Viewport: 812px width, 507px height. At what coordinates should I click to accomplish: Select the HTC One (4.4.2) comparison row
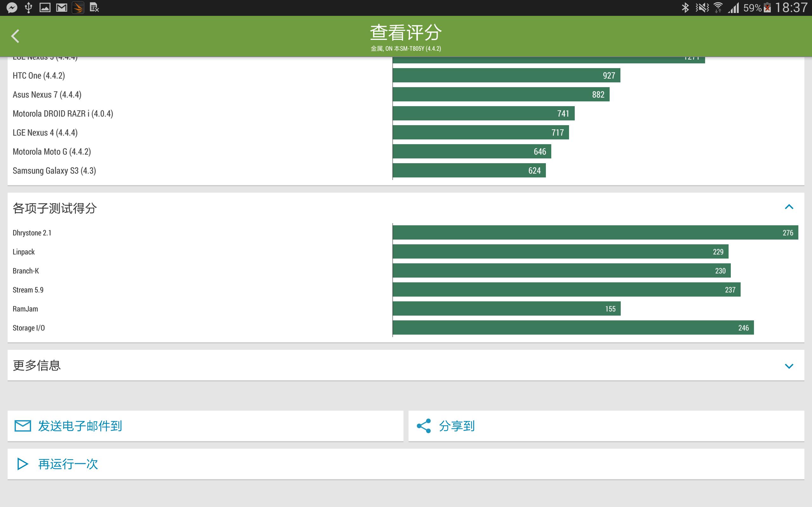406,75
